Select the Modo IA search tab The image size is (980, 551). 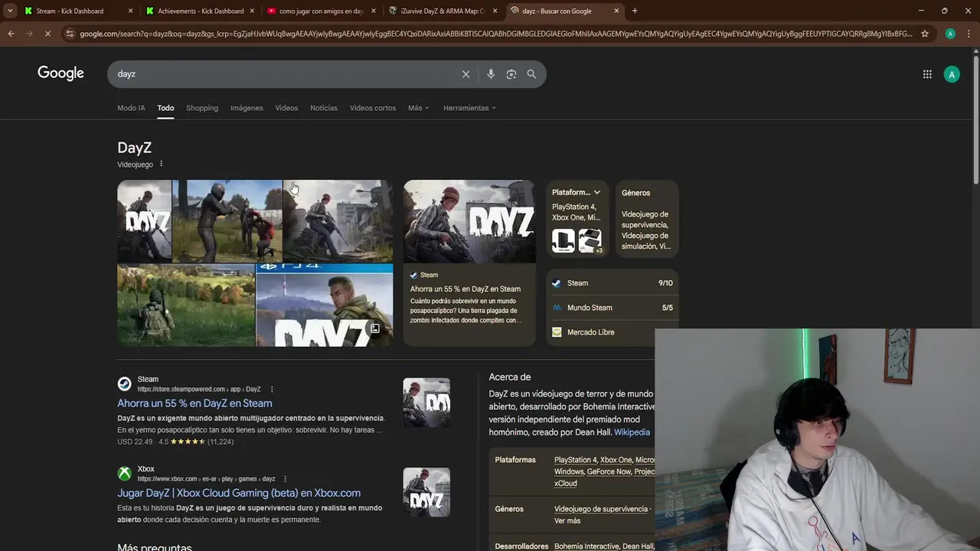click(x=131, y=108)
